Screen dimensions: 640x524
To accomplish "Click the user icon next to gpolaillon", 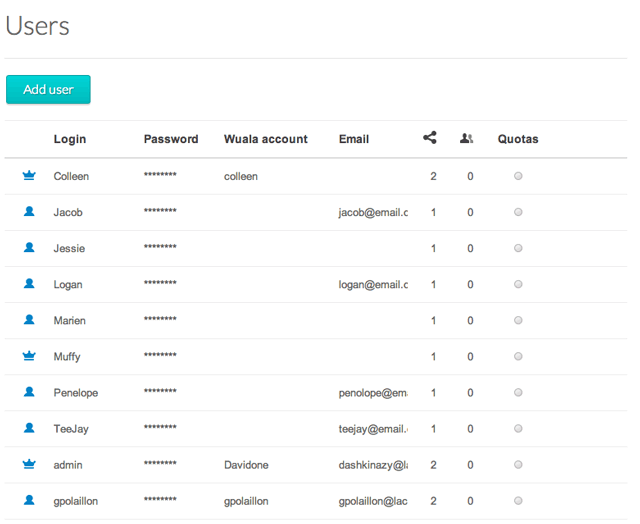I will tap(29, 500).
